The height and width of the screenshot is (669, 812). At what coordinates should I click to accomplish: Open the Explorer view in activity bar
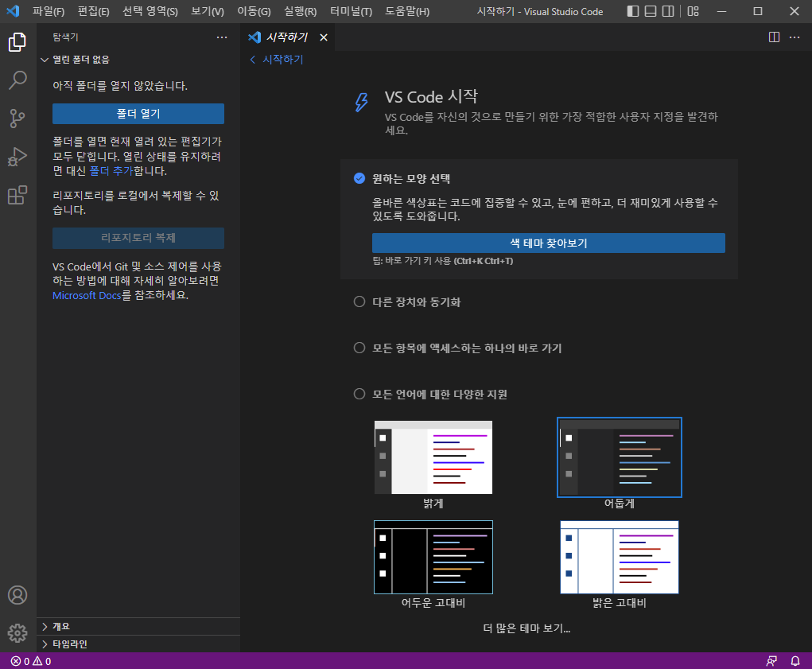click(17, 42)
